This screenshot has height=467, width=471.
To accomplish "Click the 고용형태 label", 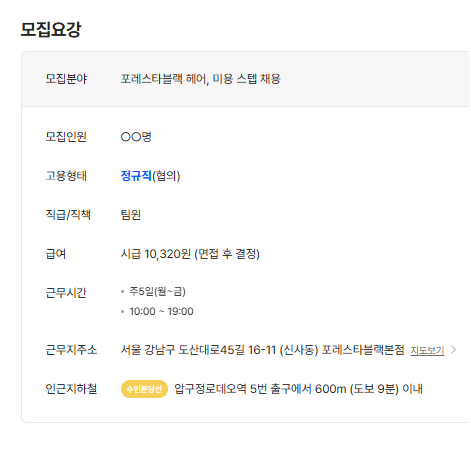I will pyautogui.click(x=66, y=176).
